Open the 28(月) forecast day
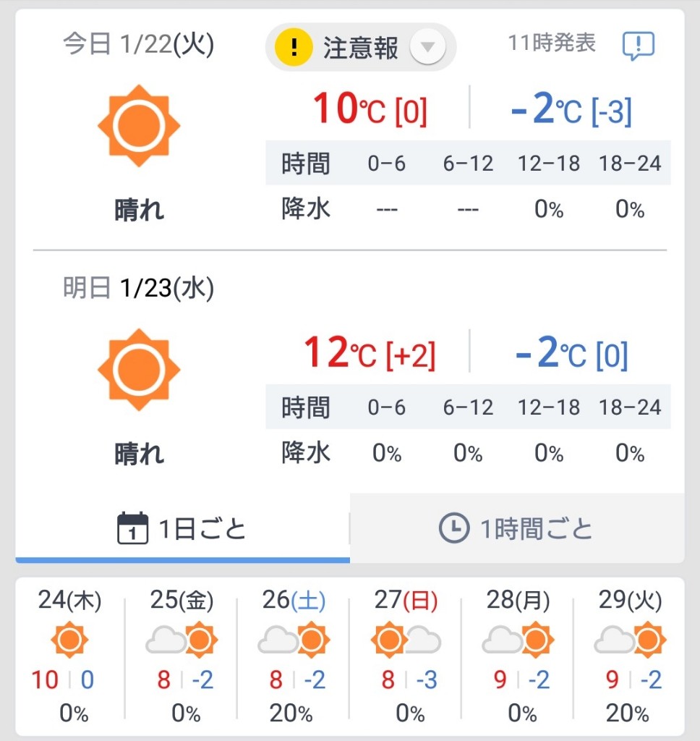Image resolution: width=700 pixels, height=741 pixels. point(518,654)
